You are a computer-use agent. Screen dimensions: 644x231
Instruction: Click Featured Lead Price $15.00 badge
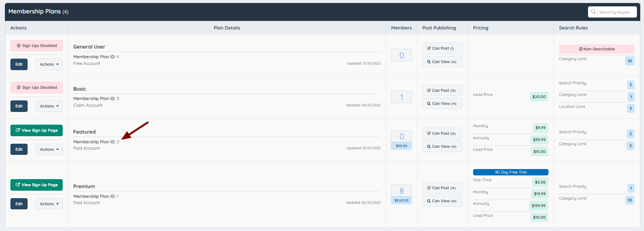click(x=540, y=152)
